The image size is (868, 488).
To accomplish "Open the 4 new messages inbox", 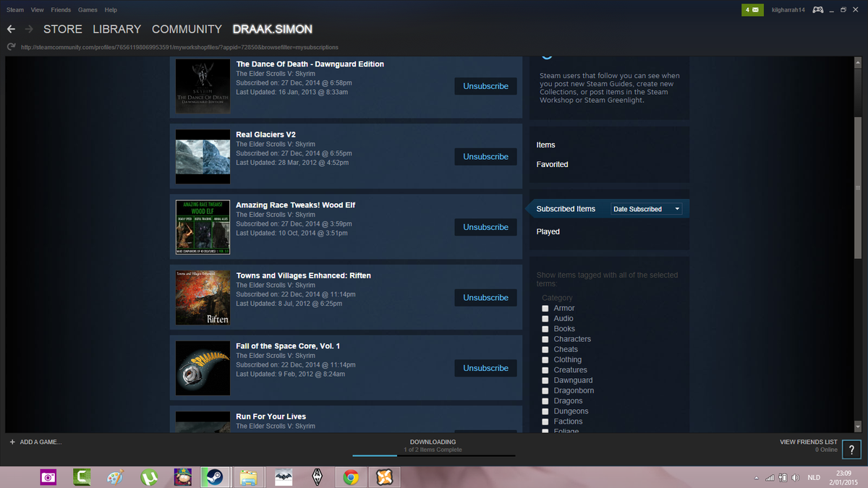I will pyautogui.click(x=752, y=10).
